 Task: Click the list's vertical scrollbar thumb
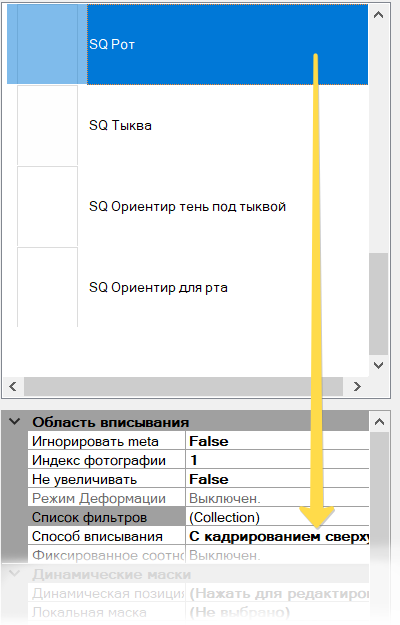[378, 304]
